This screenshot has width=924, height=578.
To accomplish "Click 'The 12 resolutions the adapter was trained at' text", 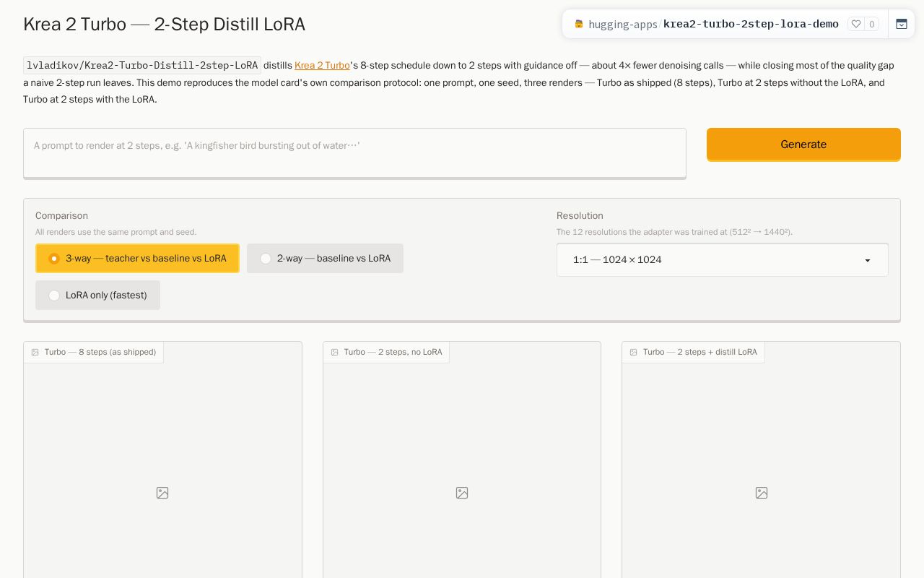I will (x=675, y=232).
